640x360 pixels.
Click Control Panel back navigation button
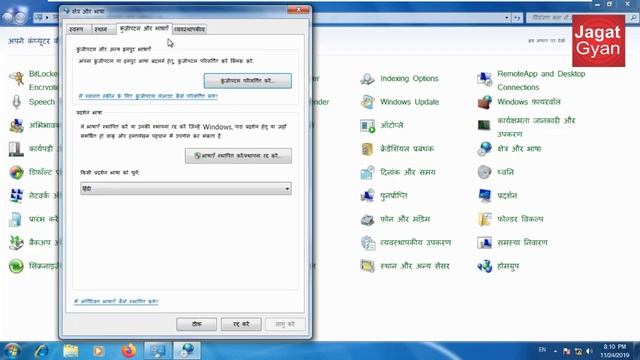[8, 16]
